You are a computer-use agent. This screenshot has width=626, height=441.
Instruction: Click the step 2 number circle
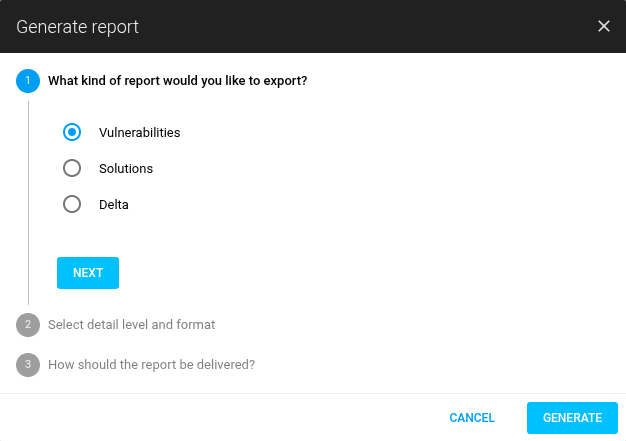pos(28,325)
